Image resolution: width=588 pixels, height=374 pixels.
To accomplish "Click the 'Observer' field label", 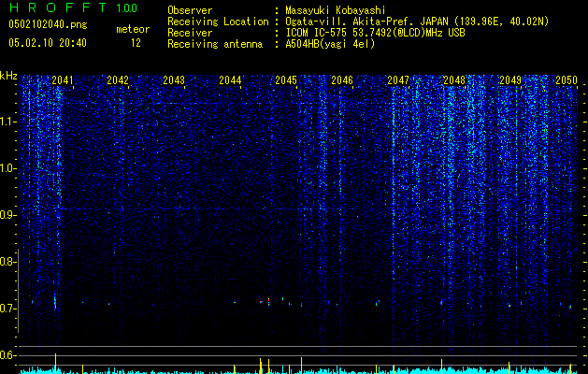I will pyautogui.click(x=190, y=10).
